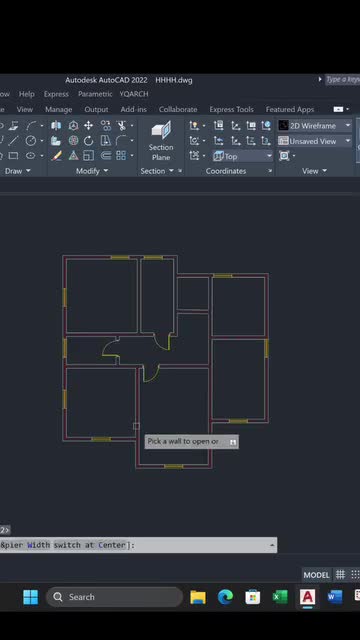Switch to the Featured Apps ribbon tab
The width and height of the screenshot is (360, 640).
point(290,109)
